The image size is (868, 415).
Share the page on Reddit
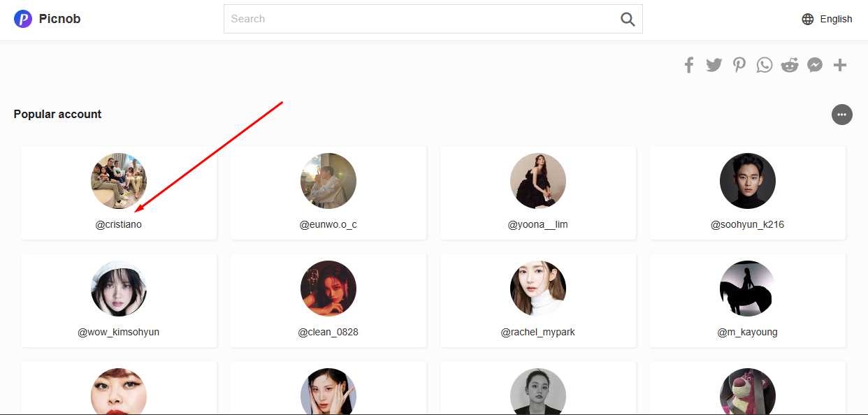[790, 65]
